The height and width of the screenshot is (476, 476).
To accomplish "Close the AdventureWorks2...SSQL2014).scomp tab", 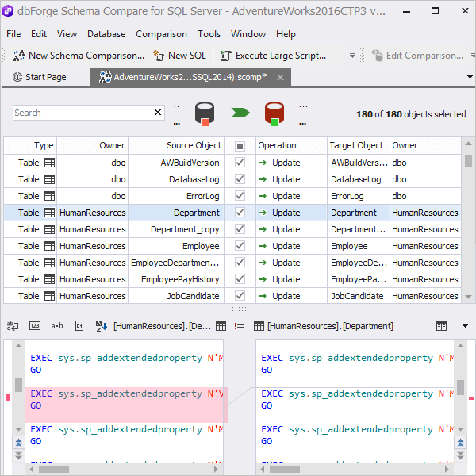I will (281, 78).
